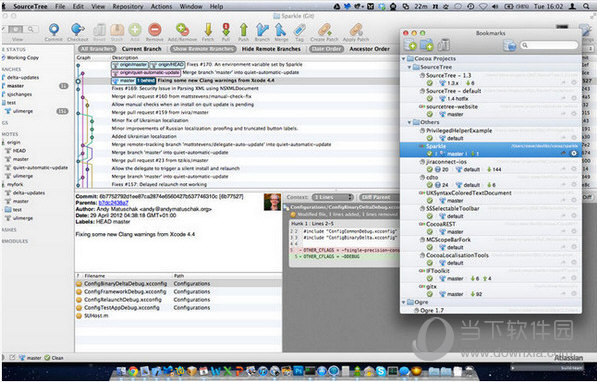Open the View menu

[98, 6]
